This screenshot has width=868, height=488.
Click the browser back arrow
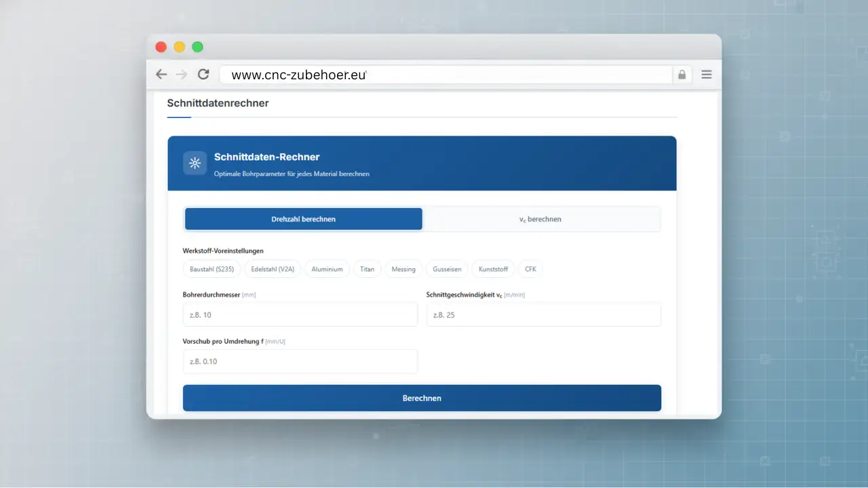(161, 75)
